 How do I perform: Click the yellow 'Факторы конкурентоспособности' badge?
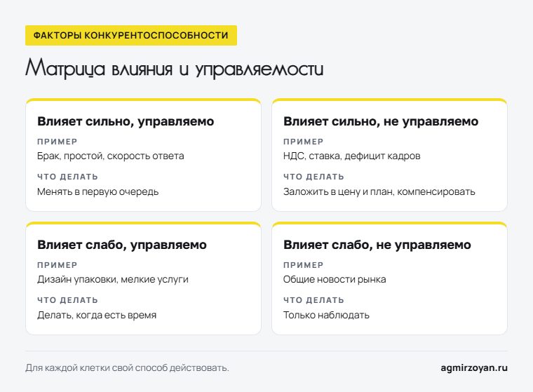click(131, 35)
